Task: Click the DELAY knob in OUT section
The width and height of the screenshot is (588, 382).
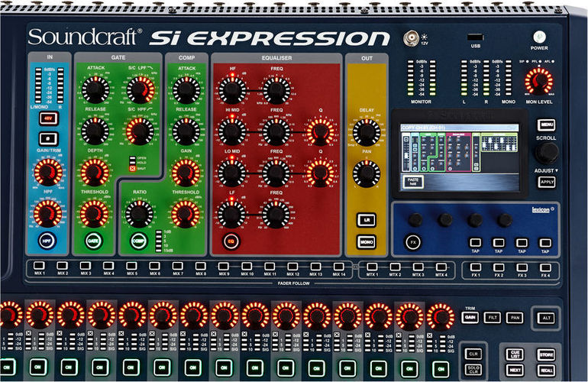Action: pos(367,132)
